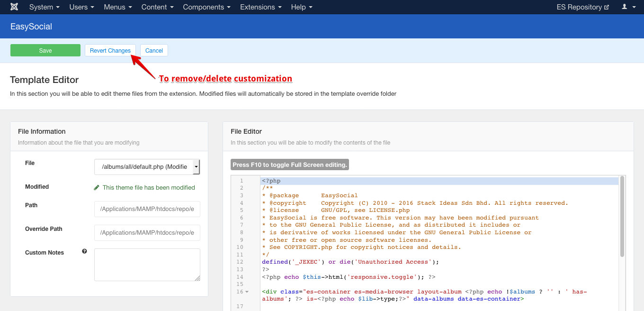Open the Help menu
Viewport: 644px width, 311px height.
pyautogui.click(x=302, y=7)
